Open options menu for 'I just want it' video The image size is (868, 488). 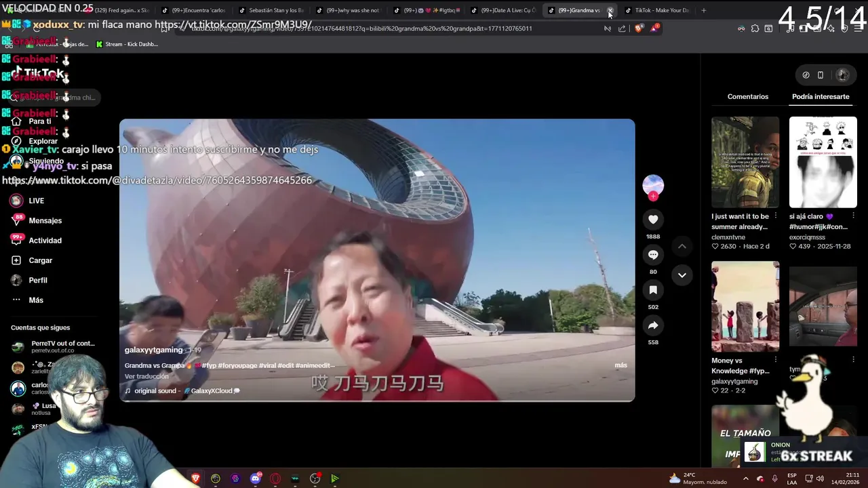pos(776,216)
